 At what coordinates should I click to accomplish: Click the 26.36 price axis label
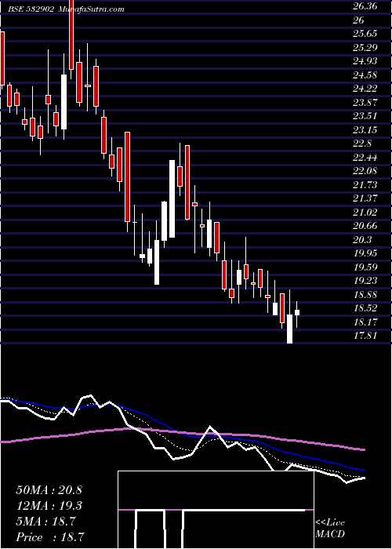tap(365, 6)
